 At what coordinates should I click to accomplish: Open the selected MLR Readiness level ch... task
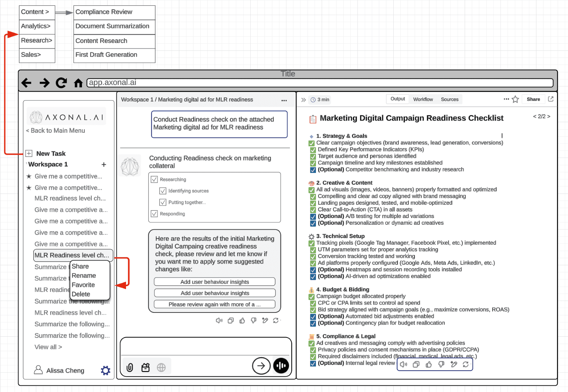click(x=73, y=255)
